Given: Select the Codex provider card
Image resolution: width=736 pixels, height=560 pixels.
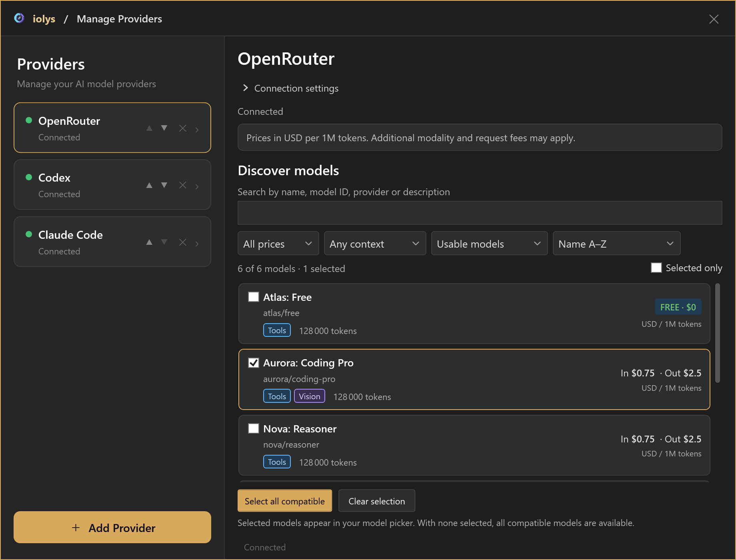Looking at the screenshot, I should pos(112,185).
